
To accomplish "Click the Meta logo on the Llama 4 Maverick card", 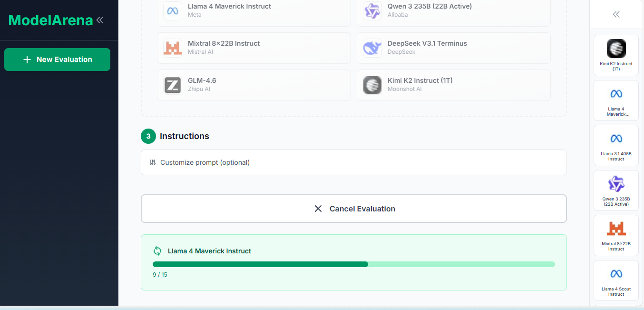I will 173,10.
